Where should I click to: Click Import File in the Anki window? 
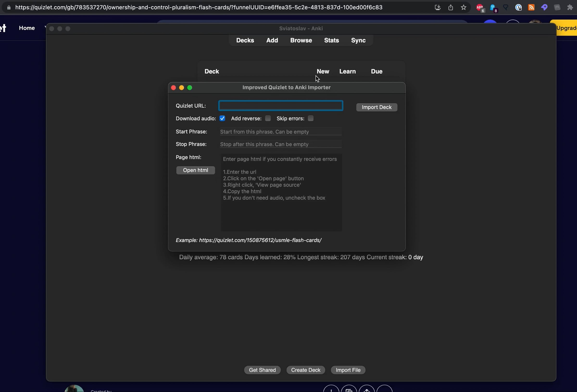point(348,370)
